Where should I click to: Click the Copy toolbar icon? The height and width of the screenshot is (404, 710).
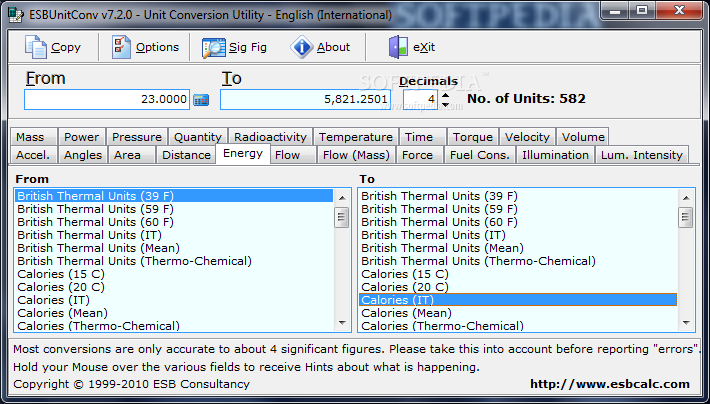[x=36, y=47]
